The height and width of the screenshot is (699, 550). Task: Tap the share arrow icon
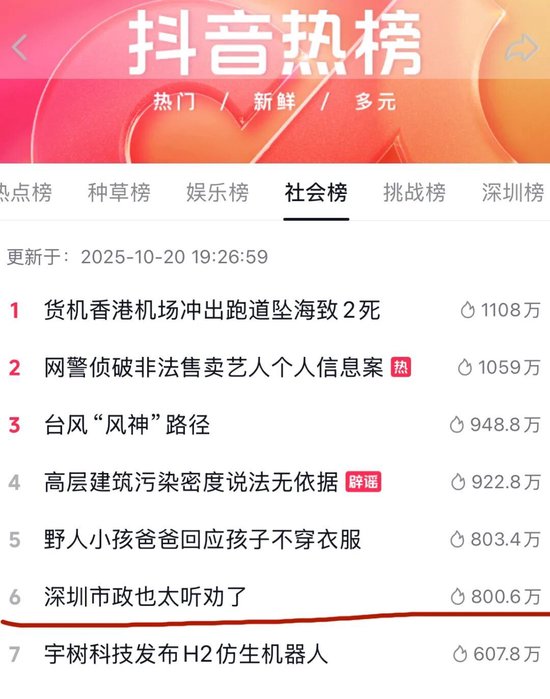[x=521, y=48]
